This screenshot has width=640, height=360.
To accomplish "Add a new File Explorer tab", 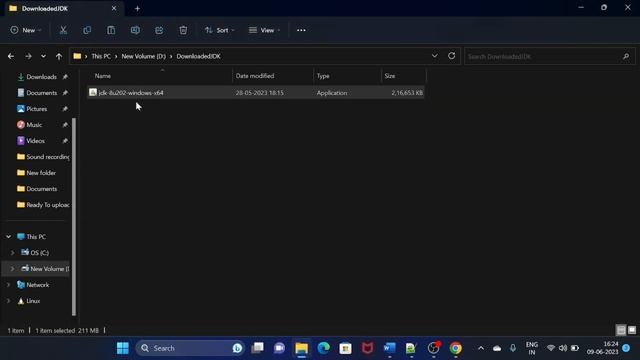I will tap(137, 8).
